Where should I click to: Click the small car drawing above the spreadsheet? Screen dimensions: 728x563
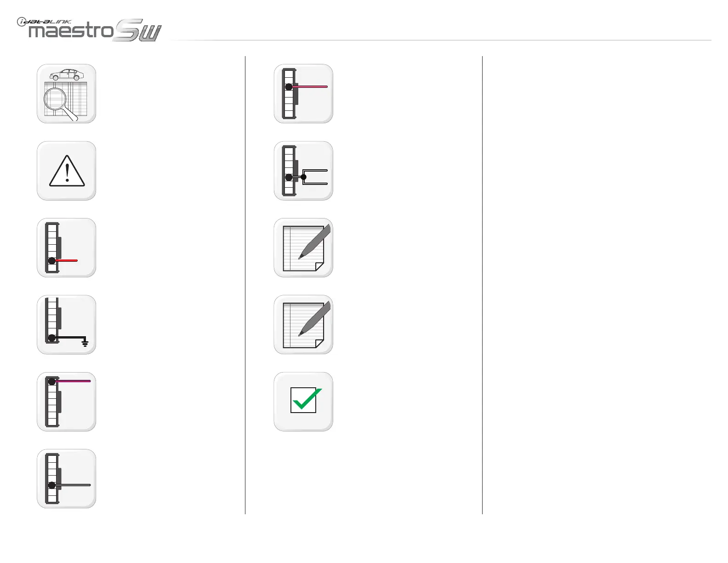click(67, 75)
